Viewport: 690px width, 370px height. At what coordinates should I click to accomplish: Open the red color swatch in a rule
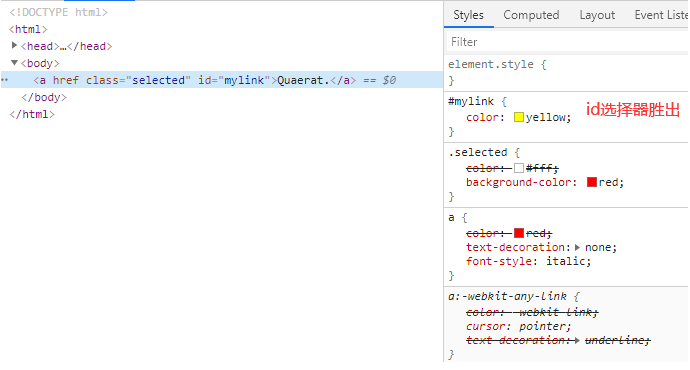point(519,233)
